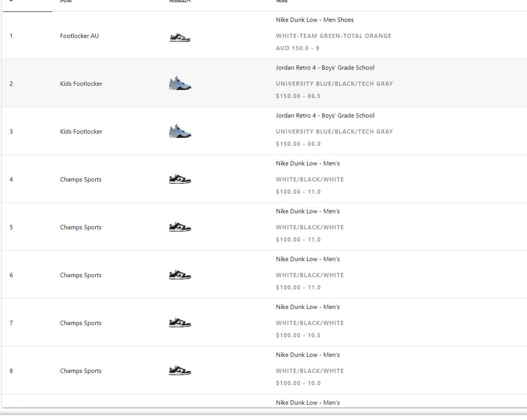527x420 pixels.
Task: Click the Dunk Low thumbnail in row 7
Action: (180, 323)
